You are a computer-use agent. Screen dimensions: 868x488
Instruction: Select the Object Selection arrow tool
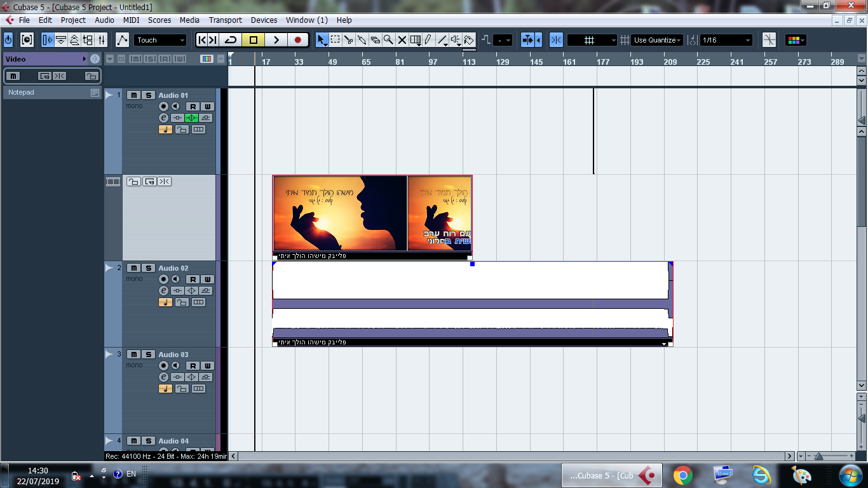[x=322, y=40]
